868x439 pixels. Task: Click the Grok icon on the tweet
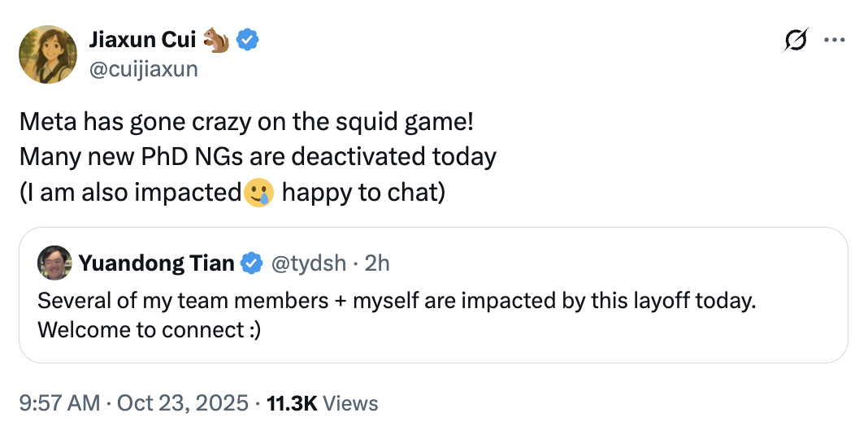tap(796, 40)
